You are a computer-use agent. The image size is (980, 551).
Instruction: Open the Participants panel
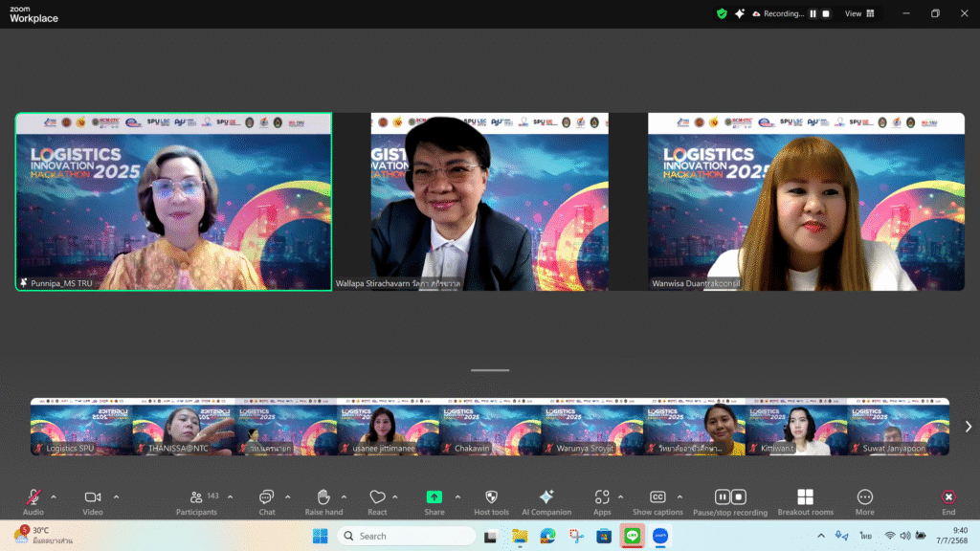(x=196, y=502)
